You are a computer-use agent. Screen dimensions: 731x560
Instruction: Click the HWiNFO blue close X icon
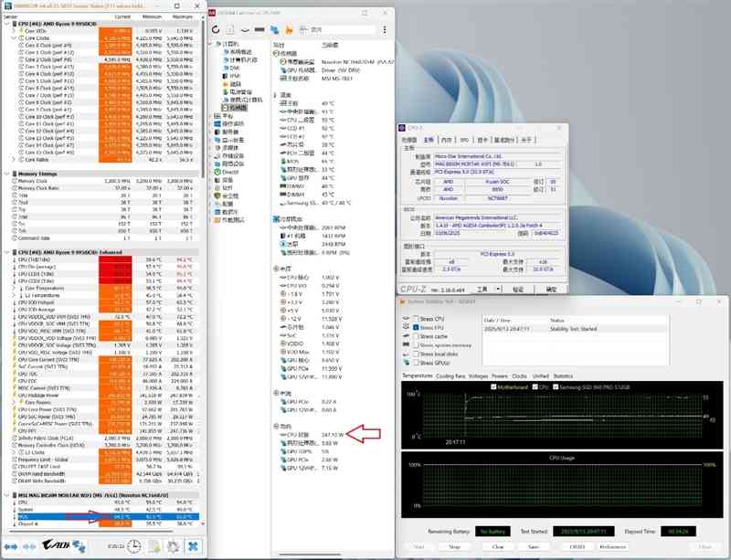coord(194,546)
